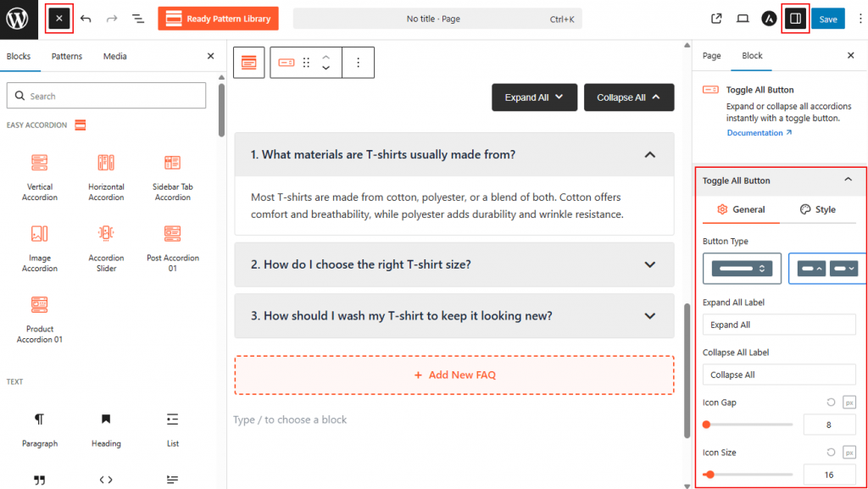Screen dimensions: 868x489
Task: Open the Style tab in settings
Action: [818, 209]
